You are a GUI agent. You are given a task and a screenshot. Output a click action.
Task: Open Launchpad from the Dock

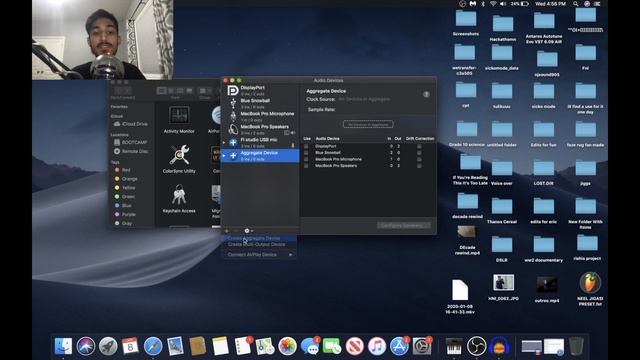[108, 346]
